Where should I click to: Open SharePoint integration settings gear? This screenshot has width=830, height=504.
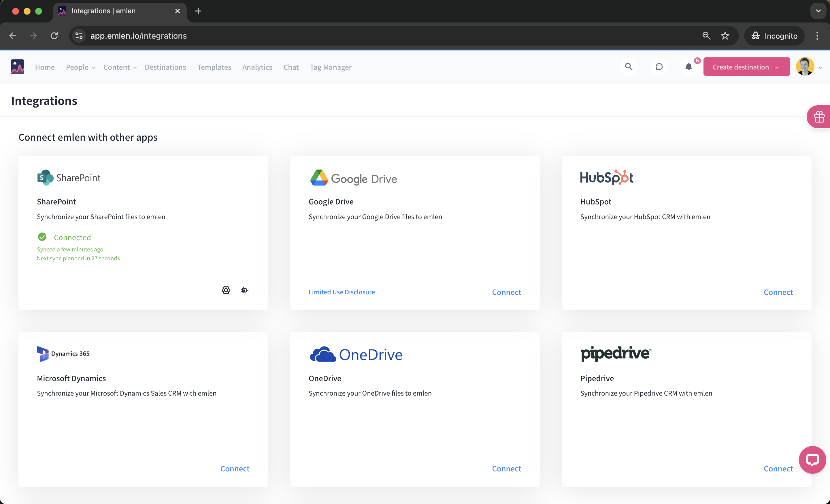click(226, 290)
